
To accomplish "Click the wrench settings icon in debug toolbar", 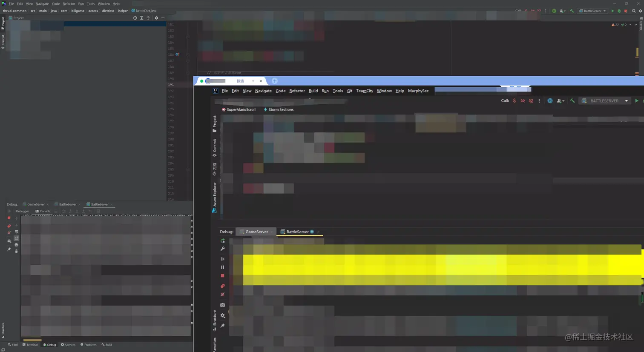I will pyautogui.click(x=222, y=249).
